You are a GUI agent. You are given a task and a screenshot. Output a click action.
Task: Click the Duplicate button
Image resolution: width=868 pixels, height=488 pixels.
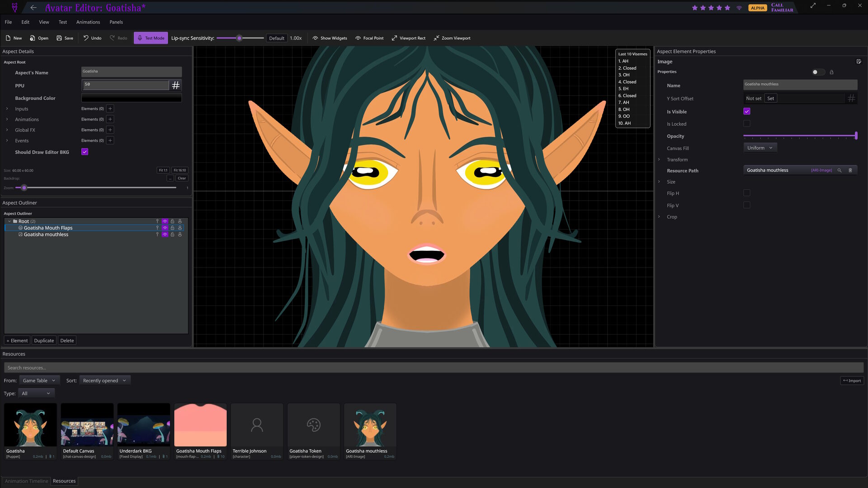coord(44,340)
